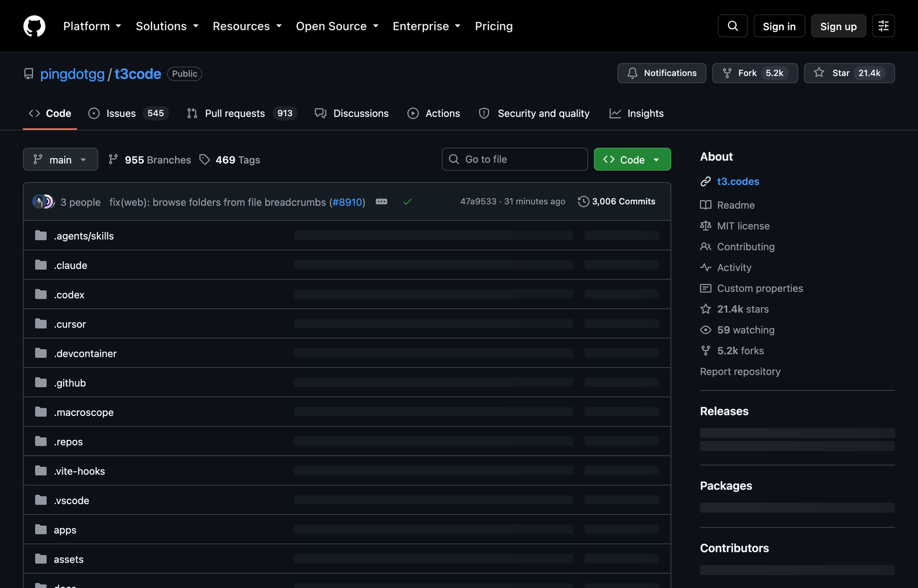Switch to the Actions tab

coord(434,114)
